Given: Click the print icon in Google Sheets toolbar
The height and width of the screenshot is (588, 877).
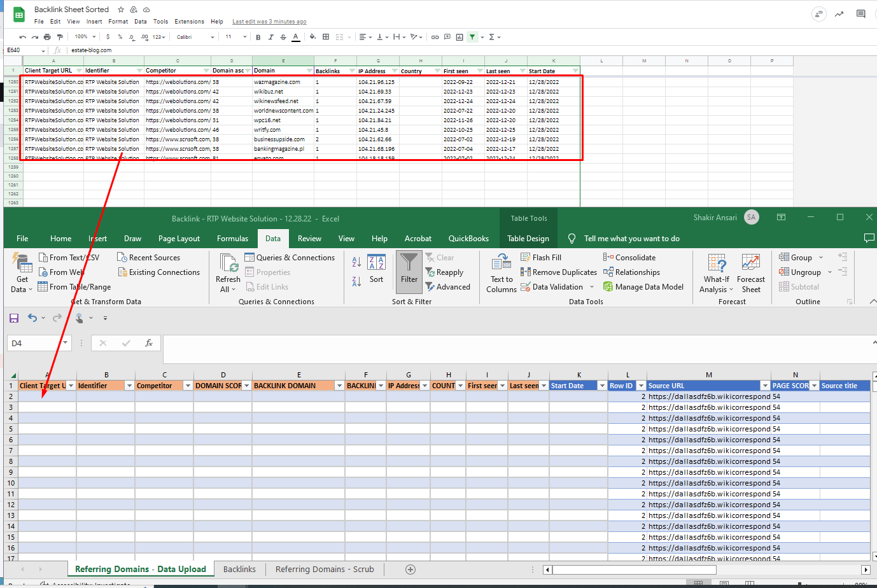Looking at the screenshot, I should click(x=47, y=37).
